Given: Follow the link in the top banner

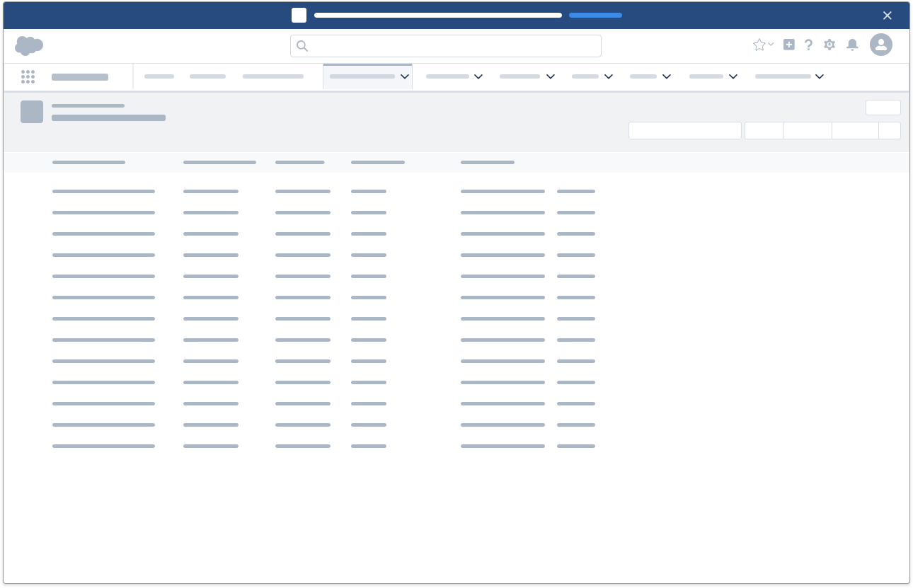Looking at the screenshot, I should (x=595, y=15).
